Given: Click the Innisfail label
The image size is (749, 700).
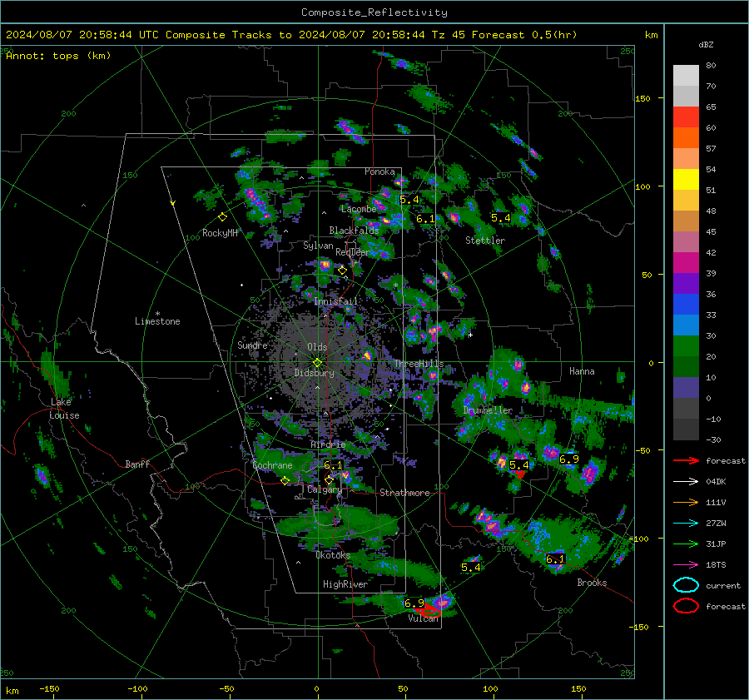Looking at the screenshot, I should click(335, 301).
